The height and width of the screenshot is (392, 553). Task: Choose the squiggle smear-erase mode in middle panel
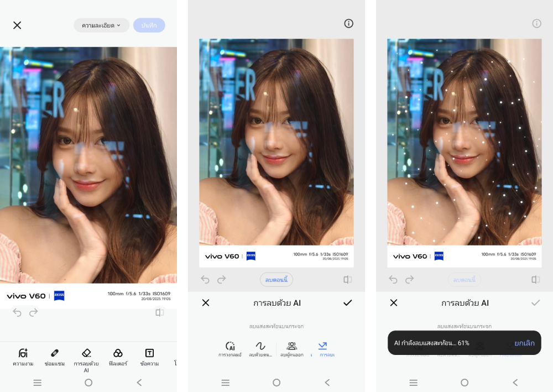260,349
